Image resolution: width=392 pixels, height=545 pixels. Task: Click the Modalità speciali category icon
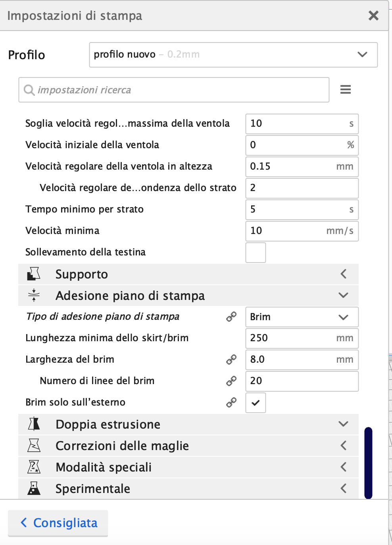[x=34, y=467]
